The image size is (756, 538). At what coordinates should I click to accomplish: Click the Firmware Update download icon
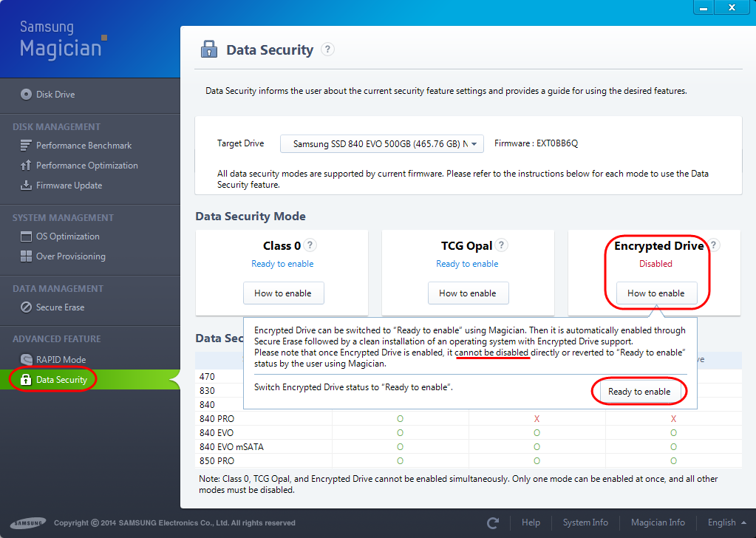26,185
